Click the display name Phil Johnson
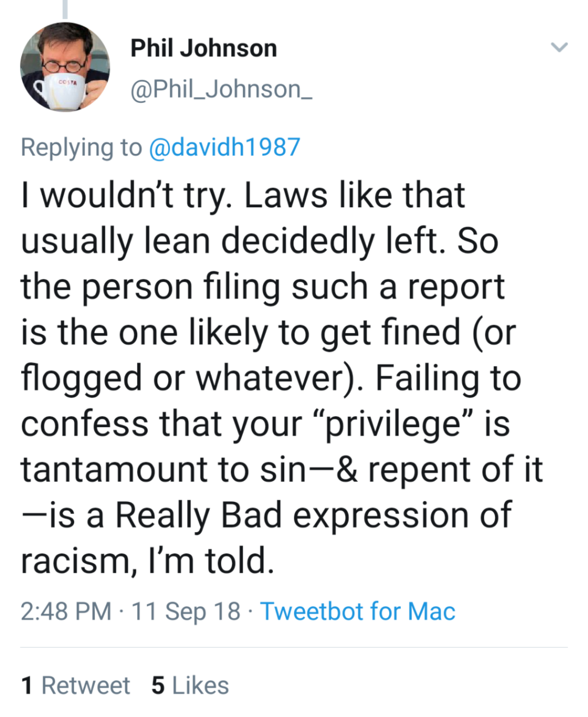Viewport: 588px width, 717px height. tap(204, 48)
